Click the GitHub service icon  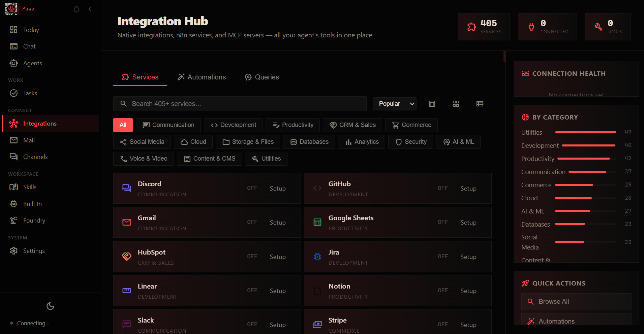tap(317, 188)
